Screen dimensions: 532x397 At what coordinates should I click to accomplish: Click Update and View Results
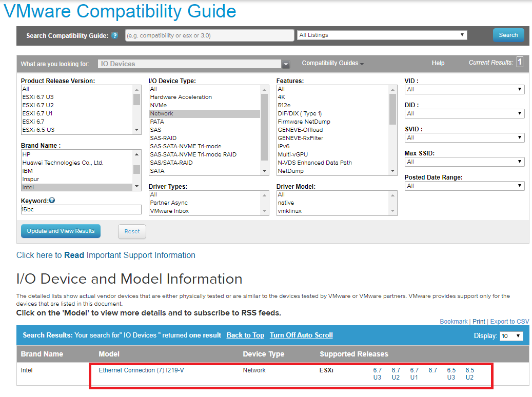61,231
